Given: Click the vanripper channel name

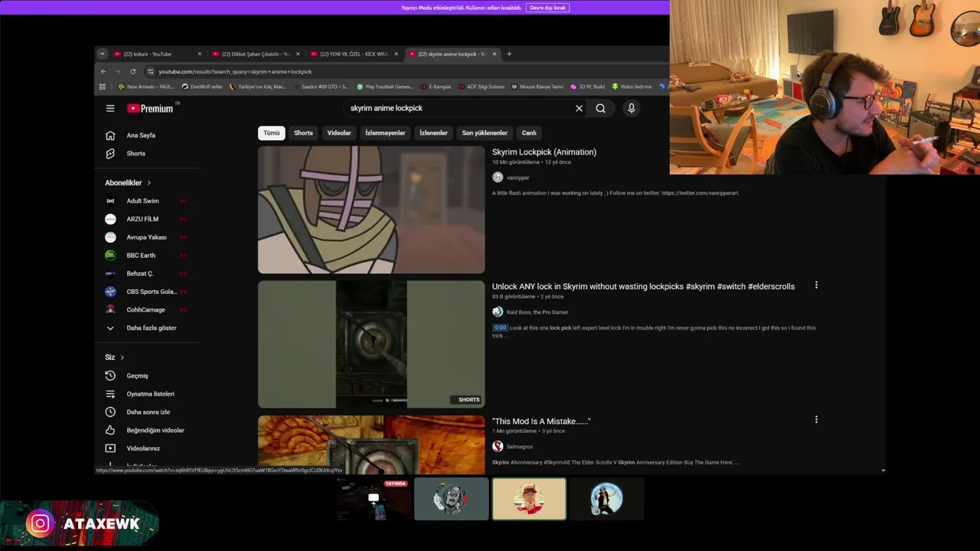Looking at the screenshot, I should tap(518, 178).
